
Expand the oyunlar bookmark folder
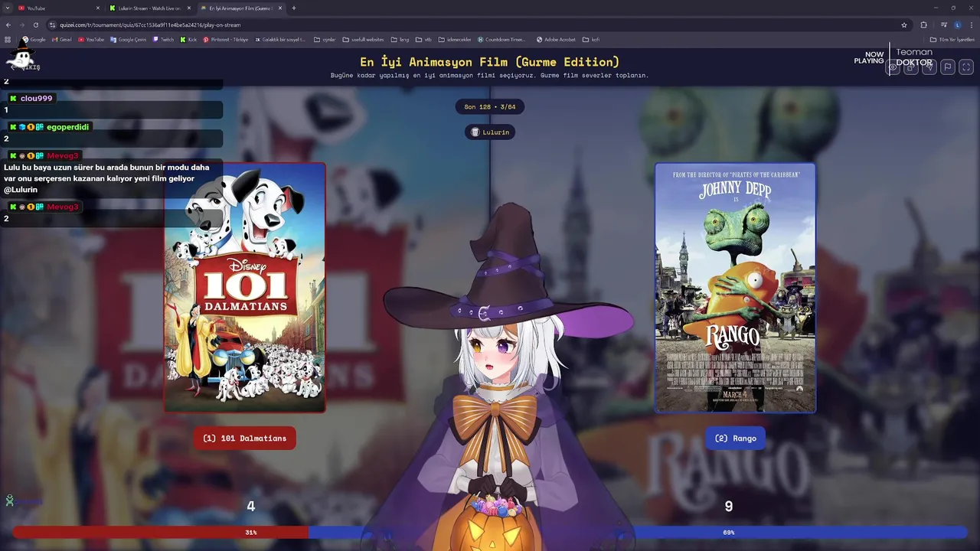pyautogui.click(x=325, y=39)
